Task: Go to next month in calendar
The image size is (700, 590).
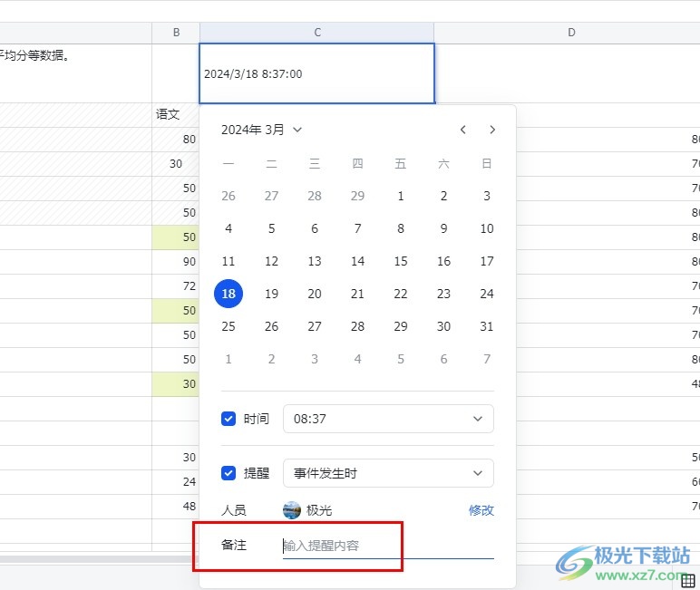Action: (492, 130)
